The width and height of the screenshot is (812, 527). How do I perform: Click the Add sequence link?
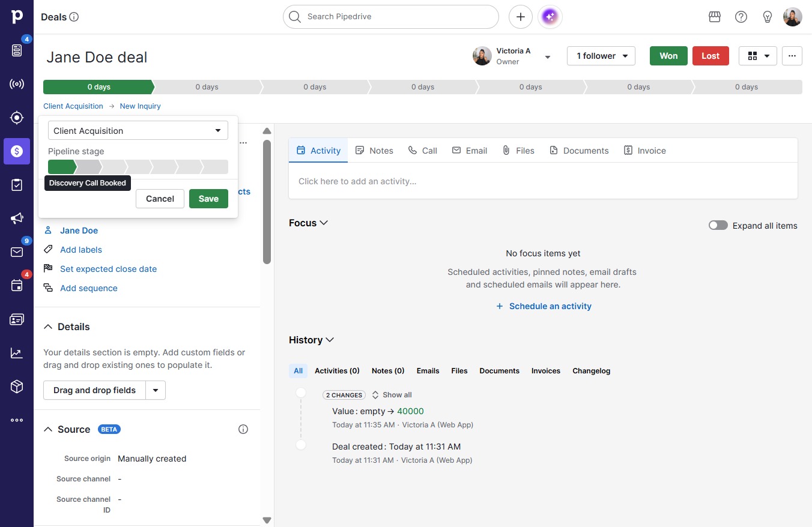(89, 288)
